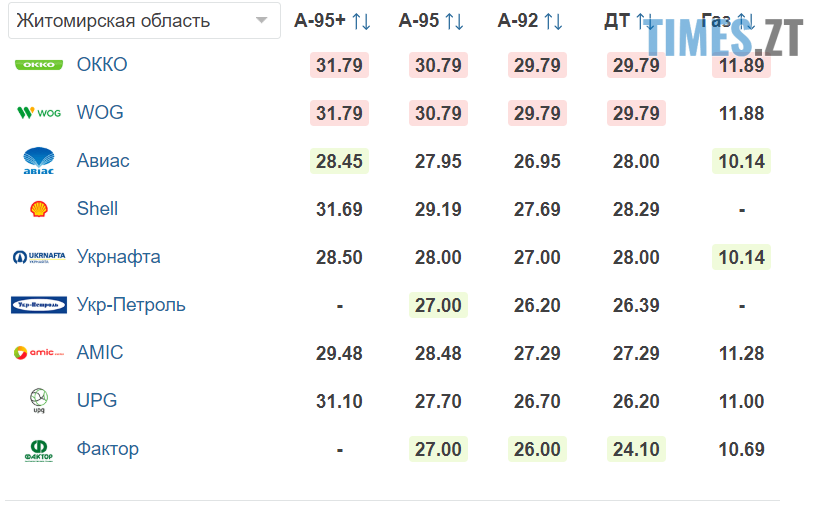This screenshot has height=505, width=831.
Task: Click Фактор highlighted ДТ price 24.10
Action: click(636, 449)
